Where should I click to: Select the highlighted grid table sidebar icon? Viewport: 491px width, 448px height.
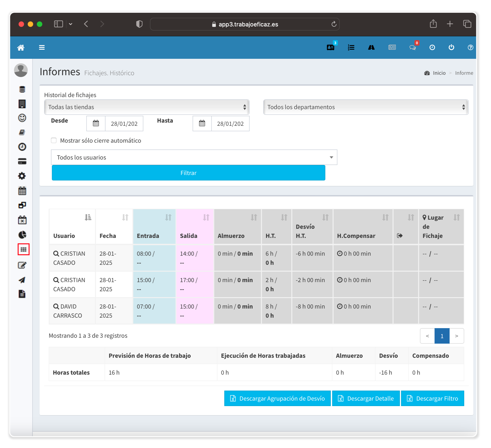23,250
